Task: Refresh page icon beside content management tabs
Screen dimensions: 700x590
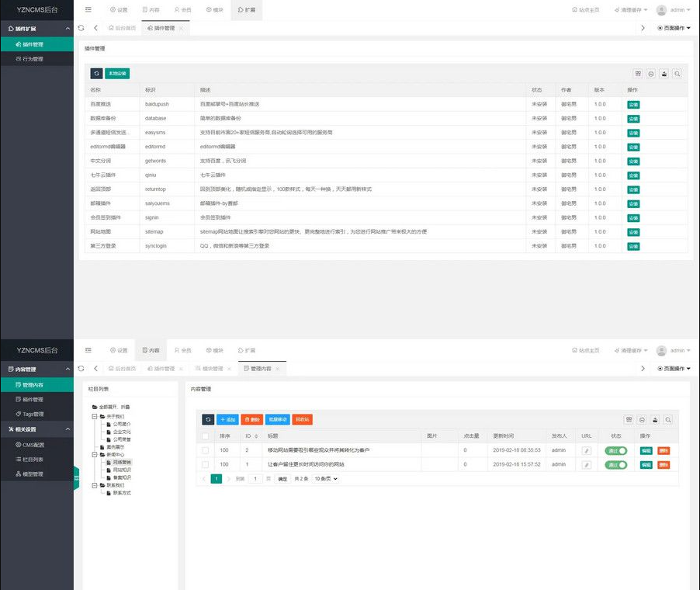Action: pyautogui.click(x=81, y=369)
